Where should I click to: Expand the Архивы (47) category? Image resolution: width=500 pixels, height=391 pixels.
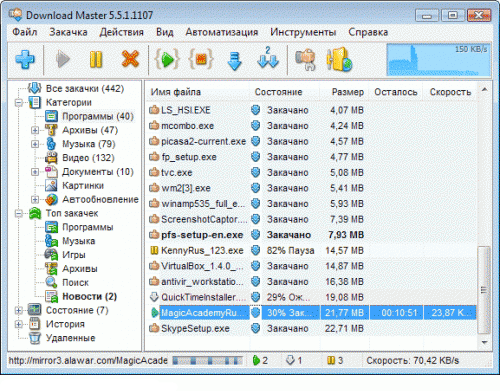[35, 130]
